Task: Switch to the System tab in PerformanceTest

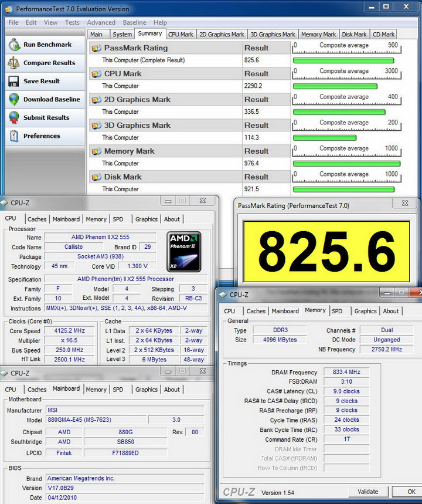Action: [x=122, y=35]
